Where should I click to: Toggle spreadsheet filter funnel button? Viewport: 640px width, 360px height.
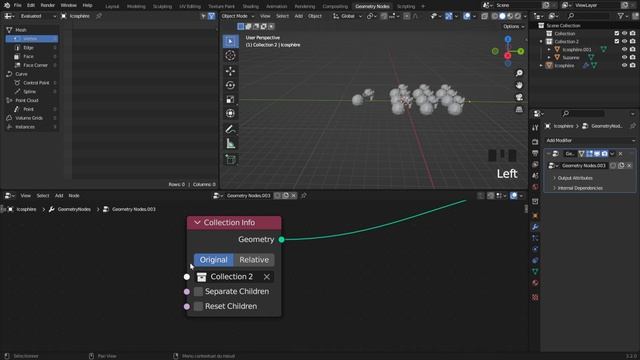pos(211,16)
